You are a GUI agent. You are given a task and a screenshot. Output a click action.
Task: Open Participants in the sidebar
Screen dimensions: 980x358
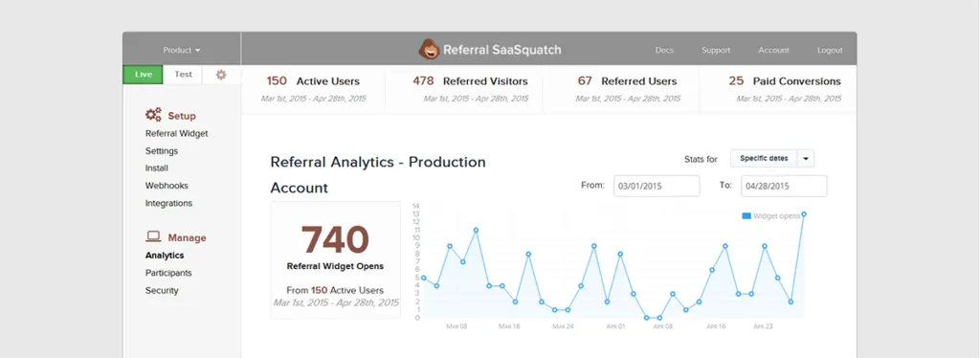pos(168,273)
